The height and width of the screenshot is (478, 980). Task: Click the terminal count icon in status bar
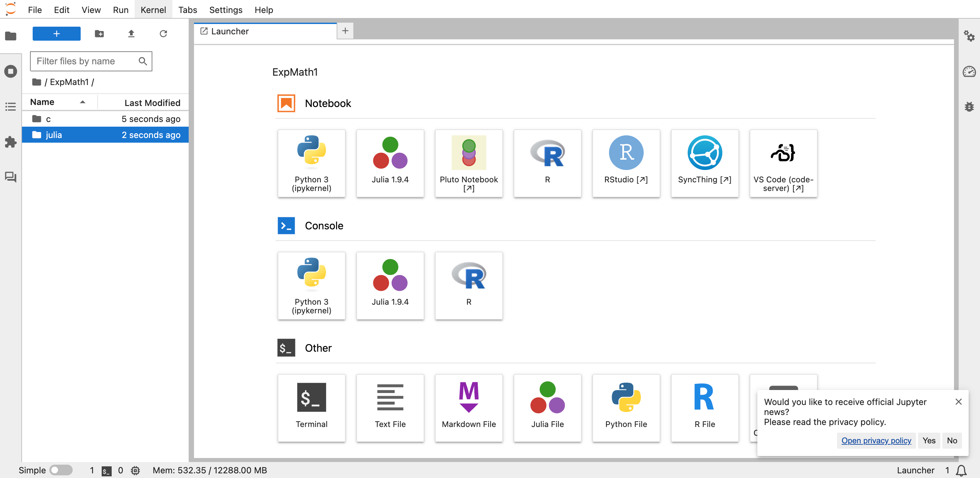(107, 471)
